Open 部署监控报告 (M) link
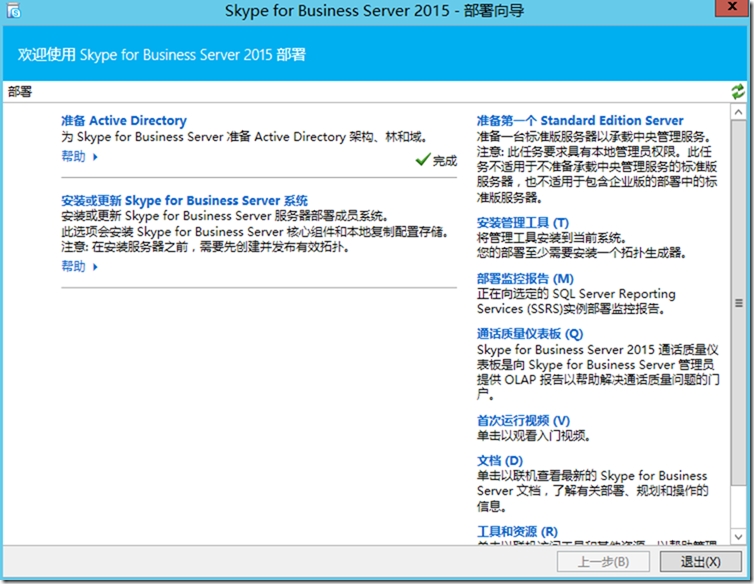 [x=525, y=279]
